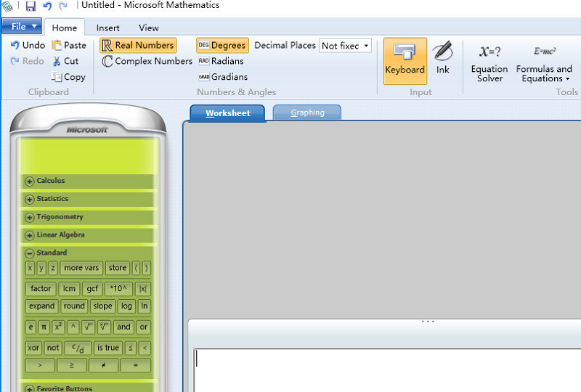This screenshot has width=581, height=392.
Task: Copy the selection
Action: click(68, 77)
